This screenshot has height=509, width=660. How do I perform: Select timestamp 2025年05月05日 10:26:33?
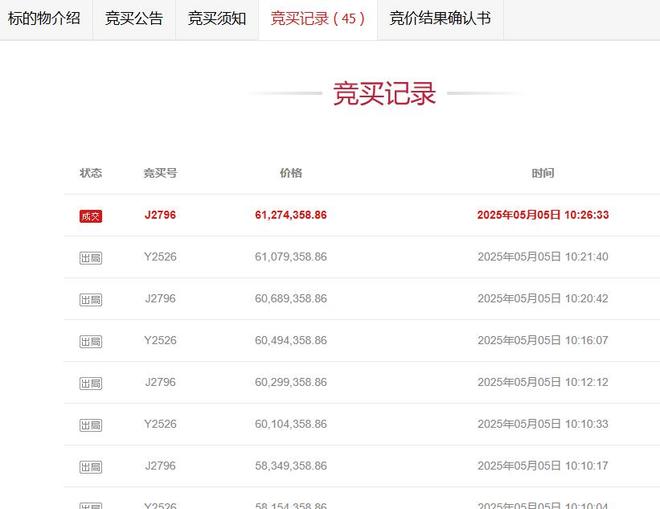tap(543, 215)
